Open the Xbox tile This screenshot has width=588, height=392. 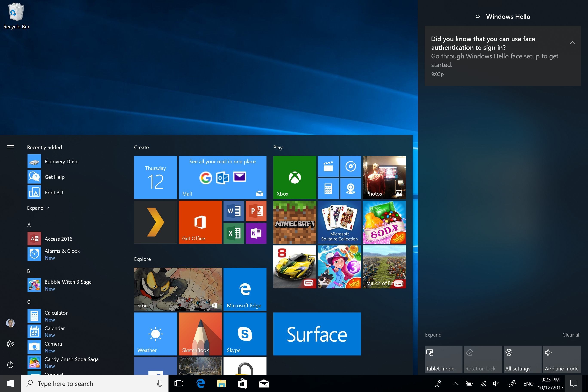[x=294, y=178]
